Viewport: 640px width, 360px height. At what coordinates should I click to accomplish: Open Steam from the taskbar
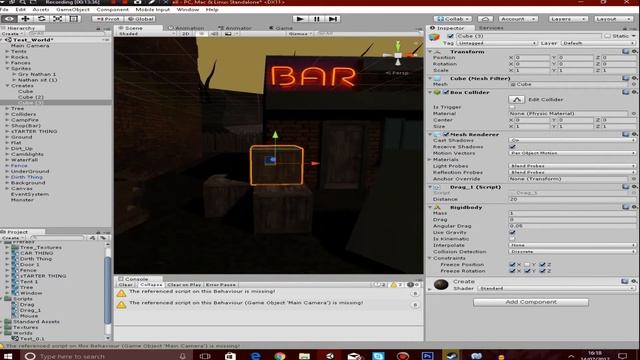point(451,356)
